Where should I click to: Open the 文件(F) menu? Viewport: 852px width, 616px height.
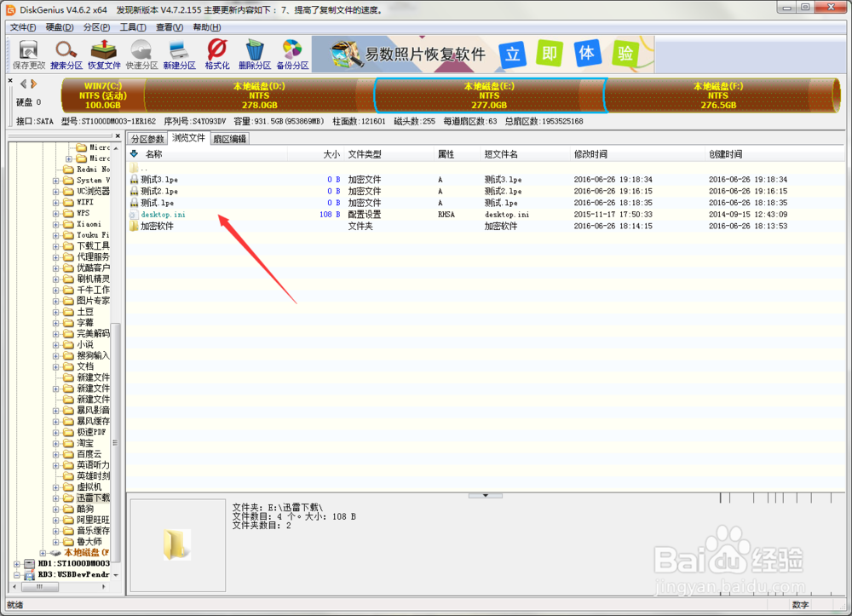(23, 27)
